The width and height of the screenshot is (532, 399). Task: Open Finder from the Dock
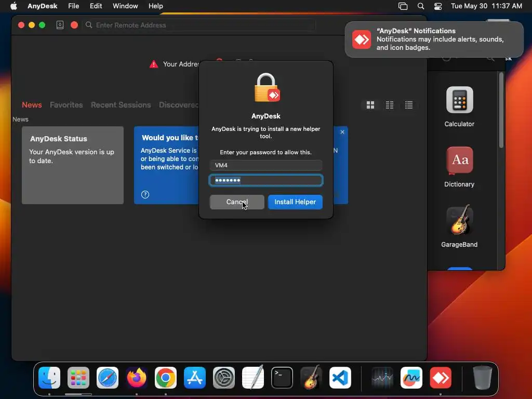[x=49, y=378]
